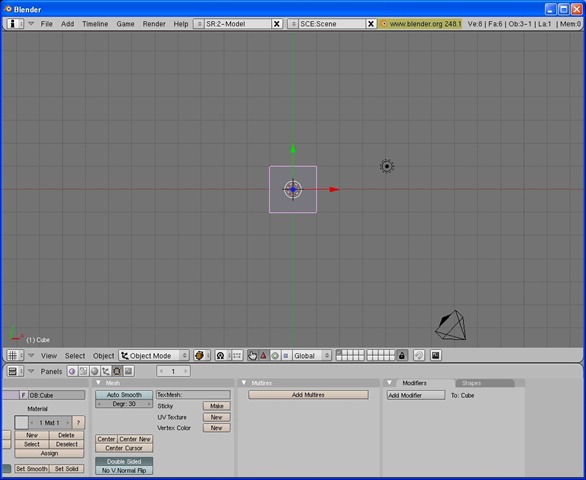Open the Help menu
Viewport: 586px width, 480px height.
(181, 24)
